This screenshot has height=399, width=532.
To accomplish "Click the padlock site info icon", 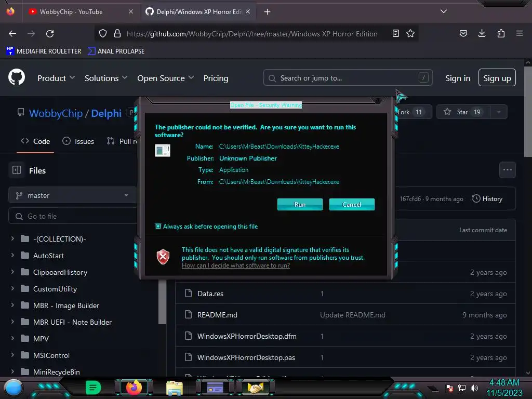I will pos(117,34).
